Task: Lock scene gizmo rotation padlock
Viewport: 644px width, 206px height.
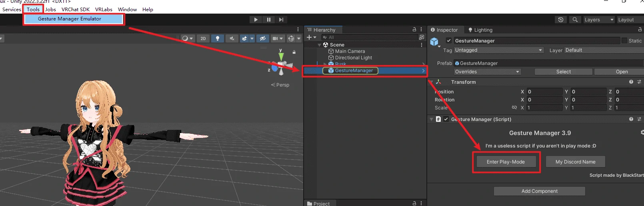Action: [x=294, y=52]
